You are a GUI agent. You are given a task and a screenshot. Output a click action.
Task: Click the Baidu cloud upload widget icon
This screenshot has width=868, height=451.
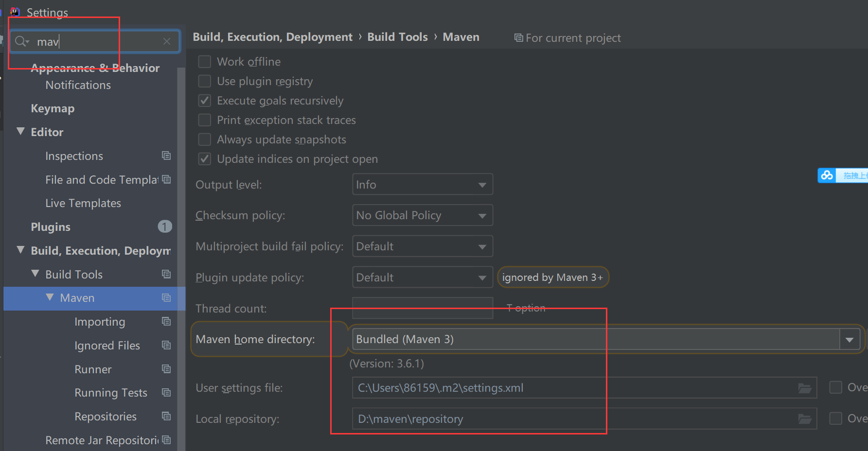click(827, 175)
